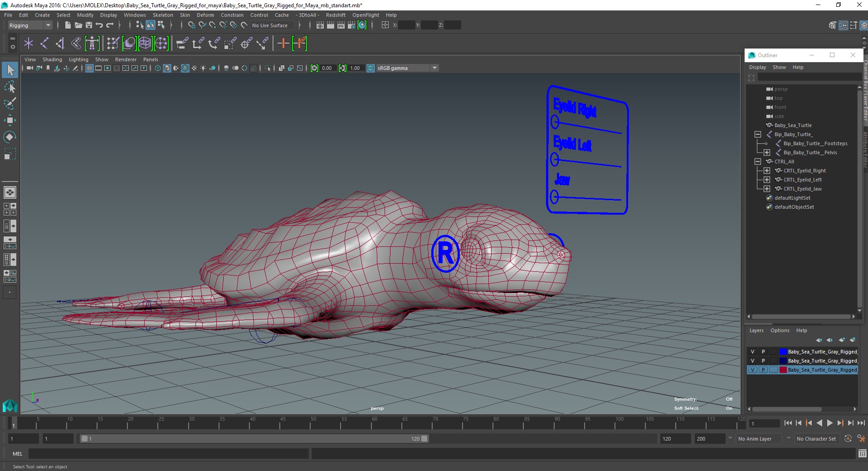The height and width of the screenshot is (471, 868).
Task: Click the Set Key shelf icon
Action: [283, 44]
